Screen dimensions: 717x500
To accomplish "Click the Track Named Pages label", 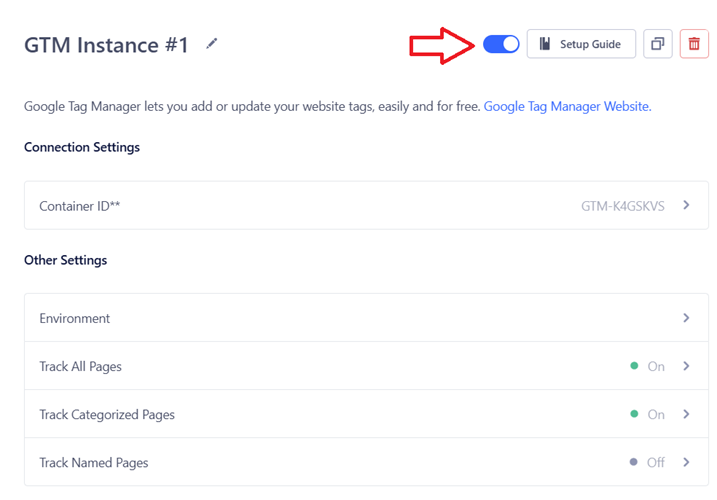I will [x=94, y=462].
